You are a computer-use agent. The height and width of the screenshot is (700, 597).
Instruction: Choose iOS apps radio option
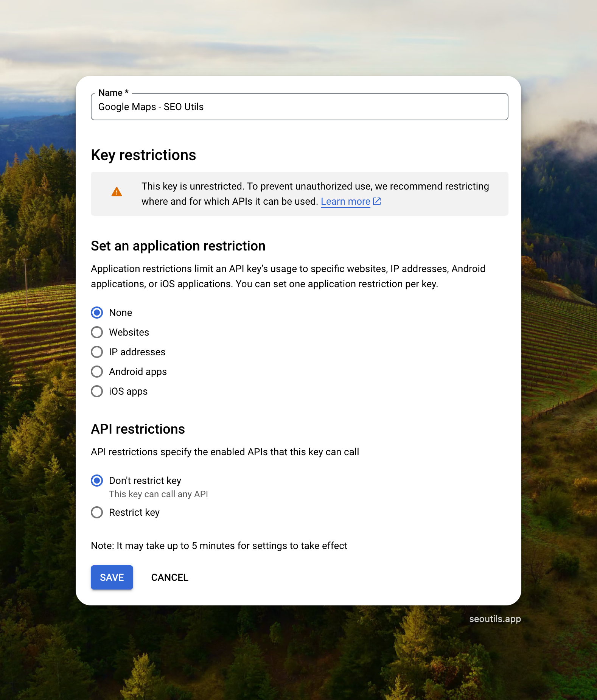(97, 391)
